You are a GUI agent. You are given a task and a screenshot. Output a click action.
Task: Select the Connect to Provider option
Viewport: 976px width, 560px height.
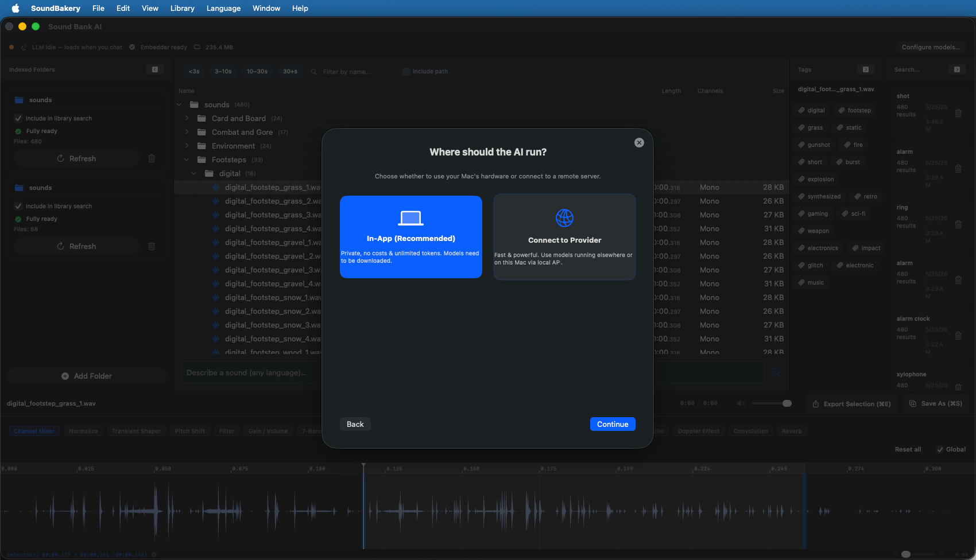click(564, 237)
